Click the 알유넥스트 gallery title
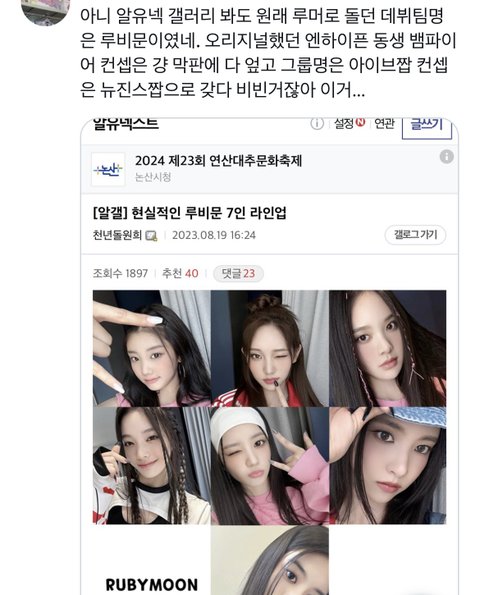This screenshot has height=595, width=480. tap(126, 124)
